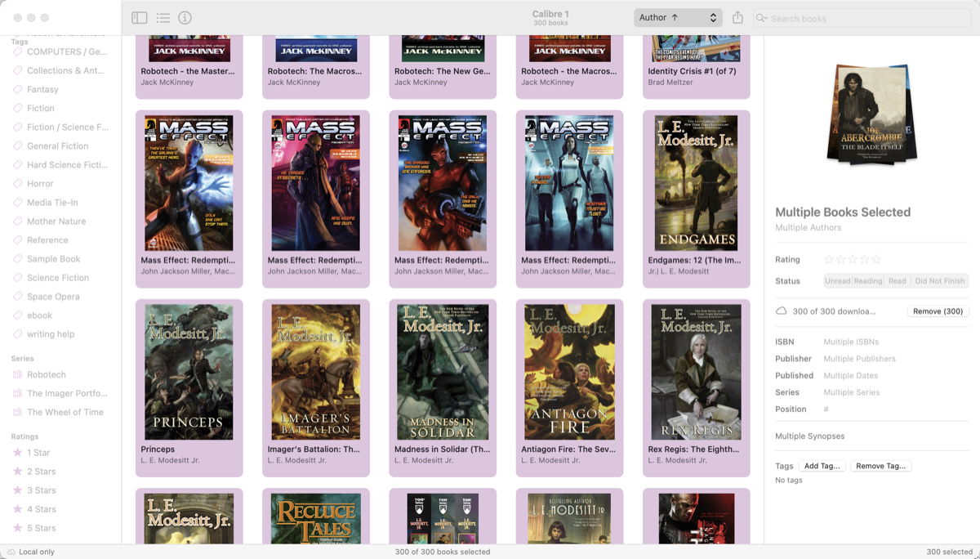Click series icon beside The Wheel of Time
Image resolution: width=980 pixels, height=559 pixels.
(18, 412)
